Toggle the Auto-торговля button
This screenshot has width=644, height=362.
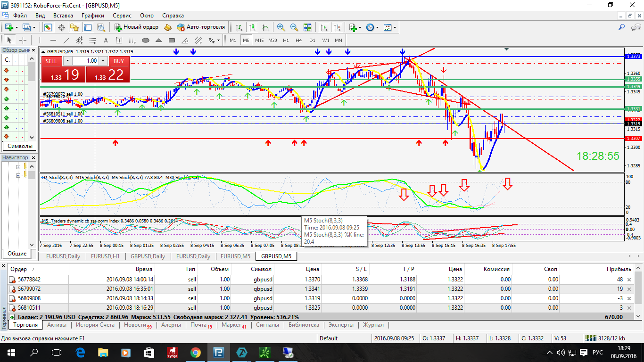click(x=201, y=27)
